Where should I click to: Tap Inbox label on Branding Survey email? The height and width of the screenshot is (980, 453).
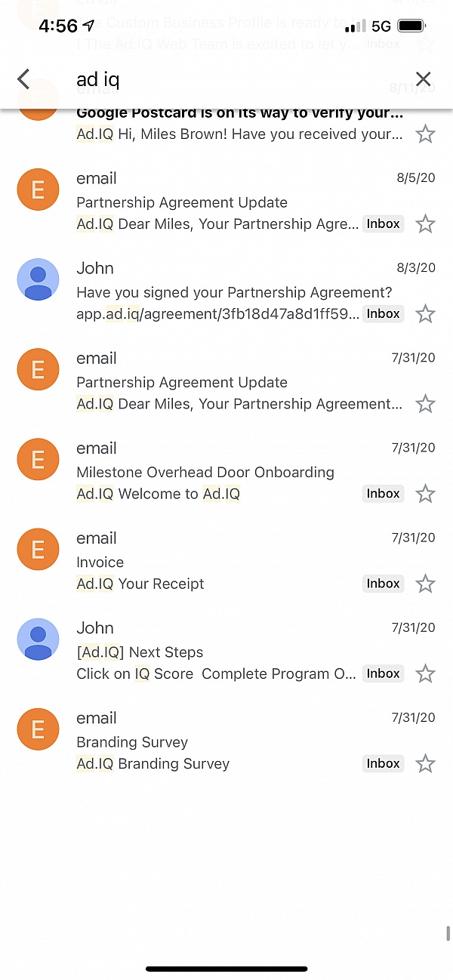pyautogui.click(x=383, y=763)
